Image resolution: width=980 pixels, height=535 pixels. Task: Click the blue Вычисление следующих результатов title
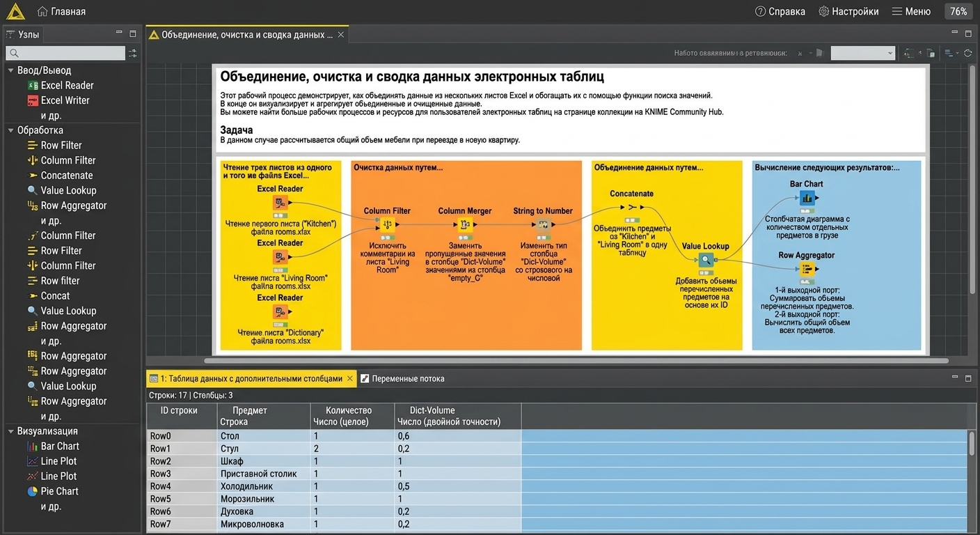tap(827, 168)
